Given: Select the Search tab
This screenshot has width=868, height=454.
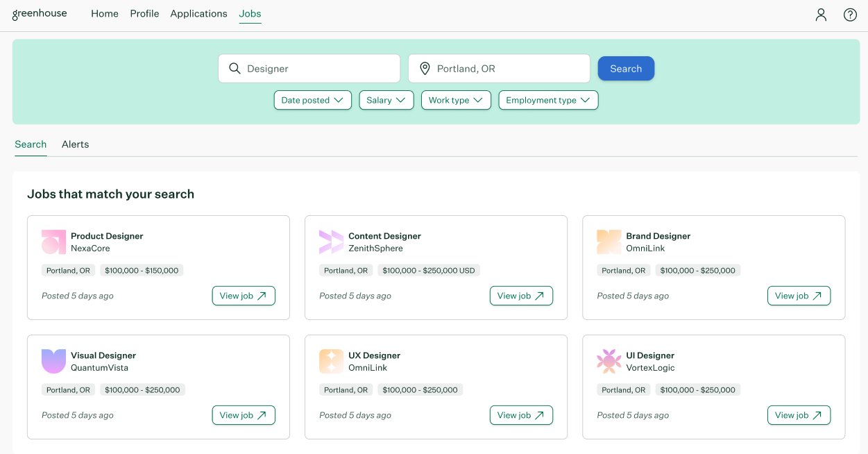Looking at the screenshot, I should (x=31, y=144).
